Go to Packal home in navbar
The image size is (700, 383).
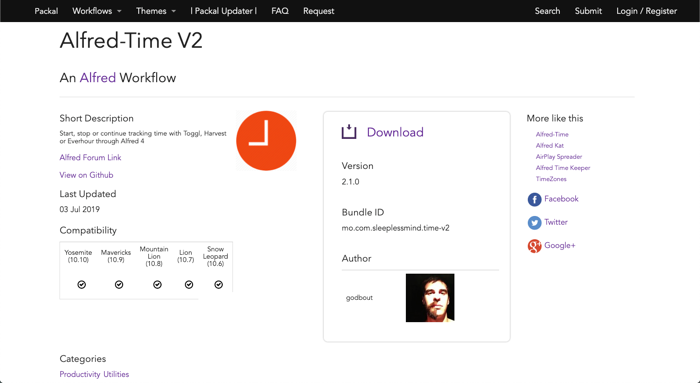(x=46, y=11)
